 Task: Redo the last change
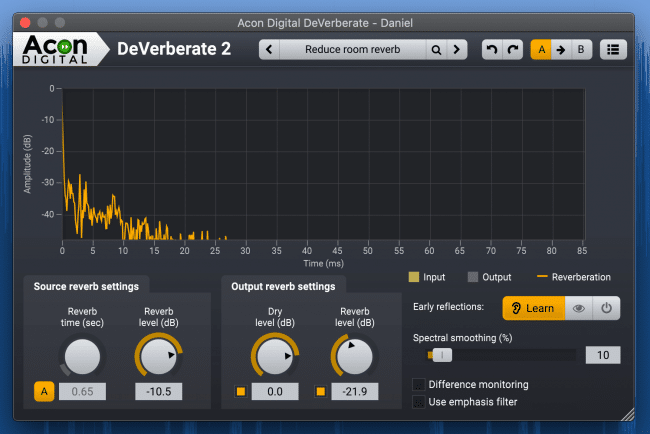click(513, 50)
